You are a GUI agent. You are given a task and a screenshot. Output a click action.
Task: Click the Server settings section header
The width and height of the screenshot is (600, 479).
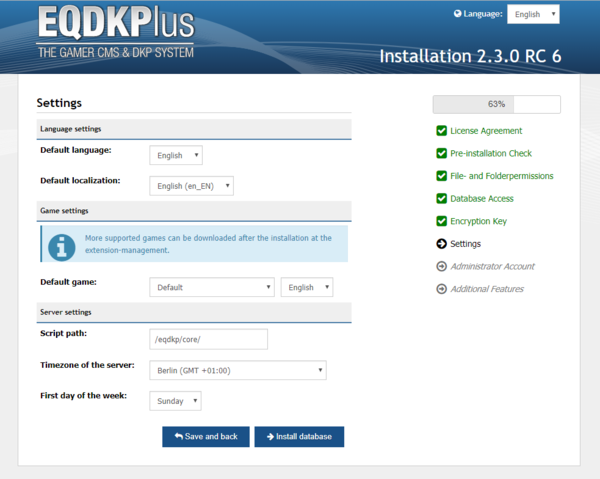[194, 312]
